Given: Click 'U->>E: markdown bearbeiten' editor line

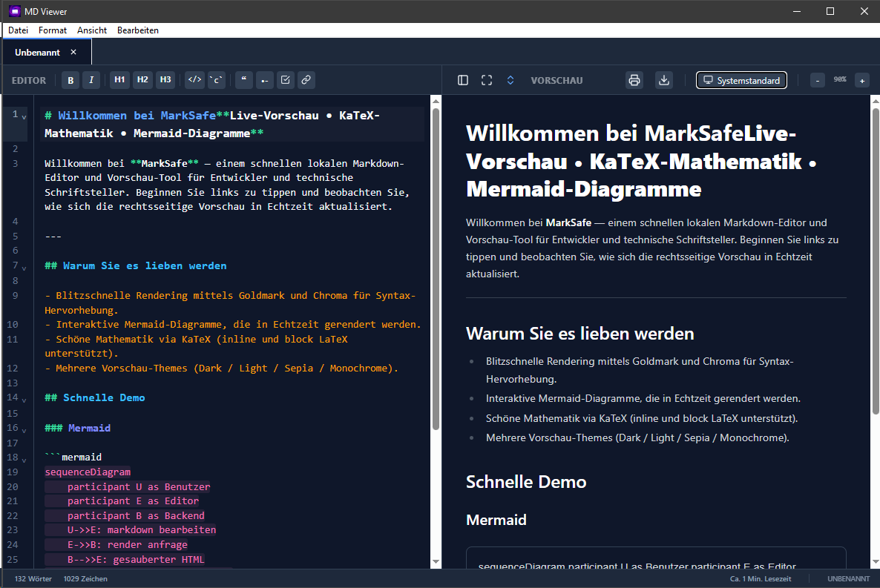Looking at the screenshot, I should pos(142,530).
